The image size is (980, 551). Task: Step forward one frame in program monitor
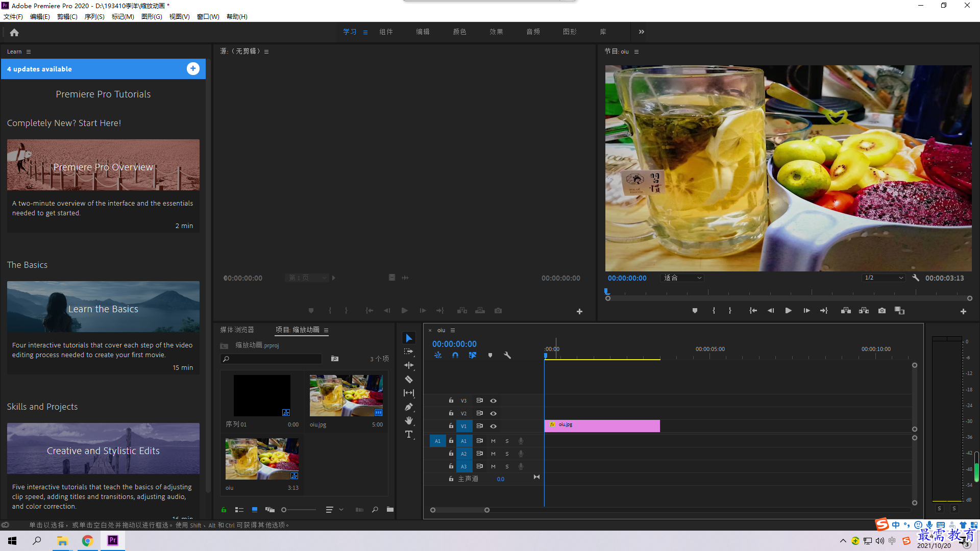[x=806, y=311]
